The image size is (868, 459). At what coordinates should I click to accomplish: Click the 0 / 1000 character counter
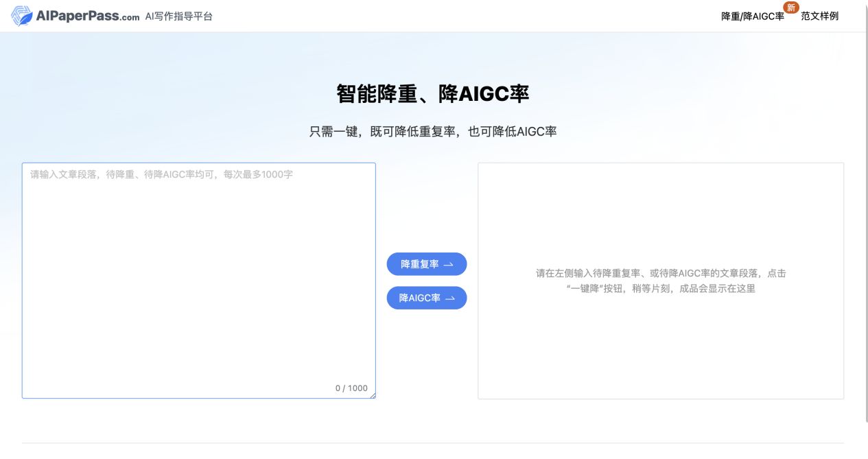pos(351,388)
